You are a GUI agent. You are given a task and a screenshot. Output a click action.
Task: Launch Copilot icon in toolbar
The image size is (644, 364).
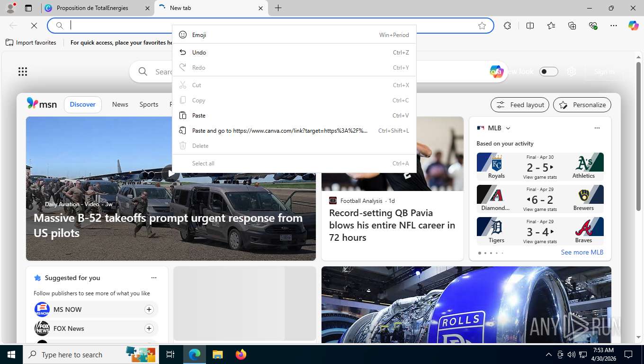(633, 26)
